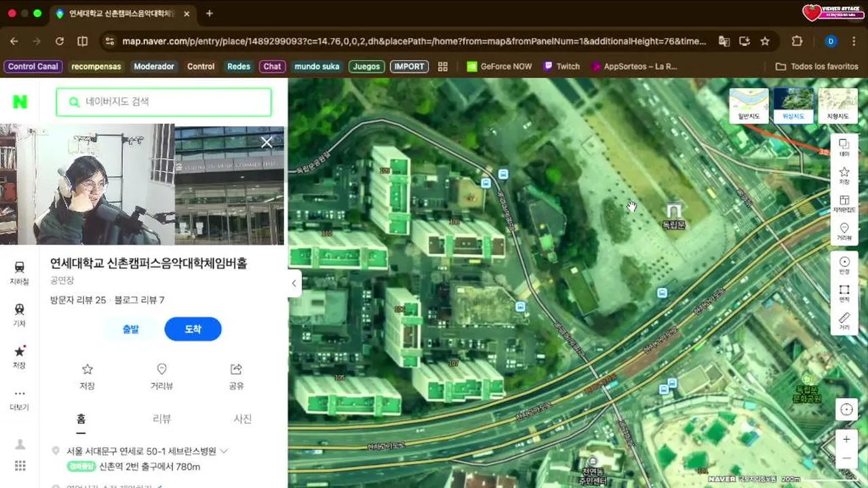Open the Moderador bookmark
Image resolution: width=868 pixels, height=488 pixels.
[154, 66]
